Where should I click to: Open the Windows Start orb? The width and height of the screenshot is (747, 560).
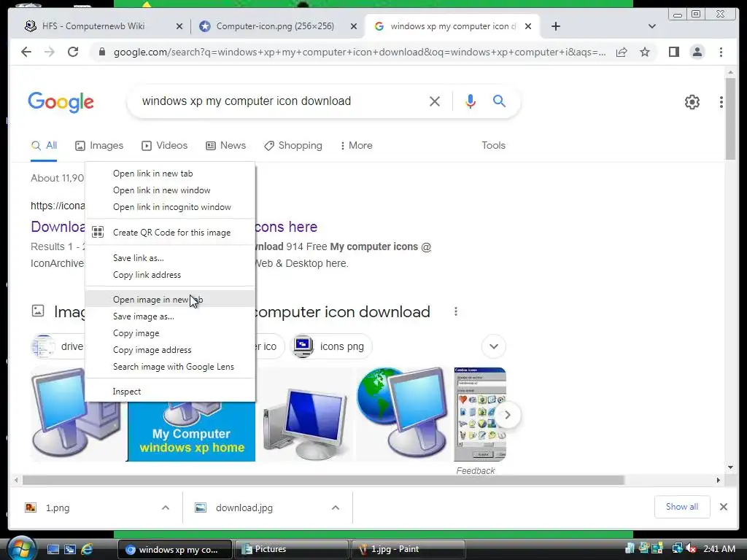click(x=22, y=548)
